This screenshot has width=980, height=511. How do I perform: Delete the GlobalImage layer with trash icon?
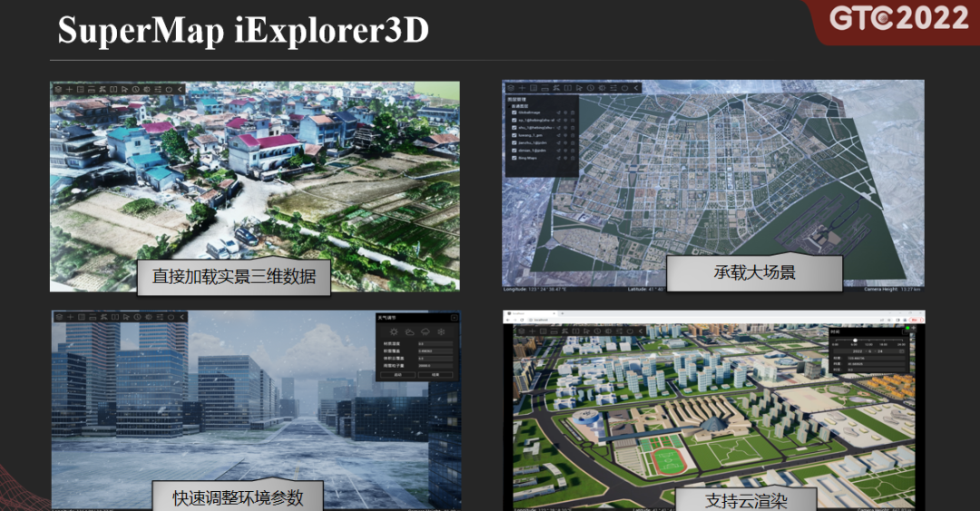point(573,113)
